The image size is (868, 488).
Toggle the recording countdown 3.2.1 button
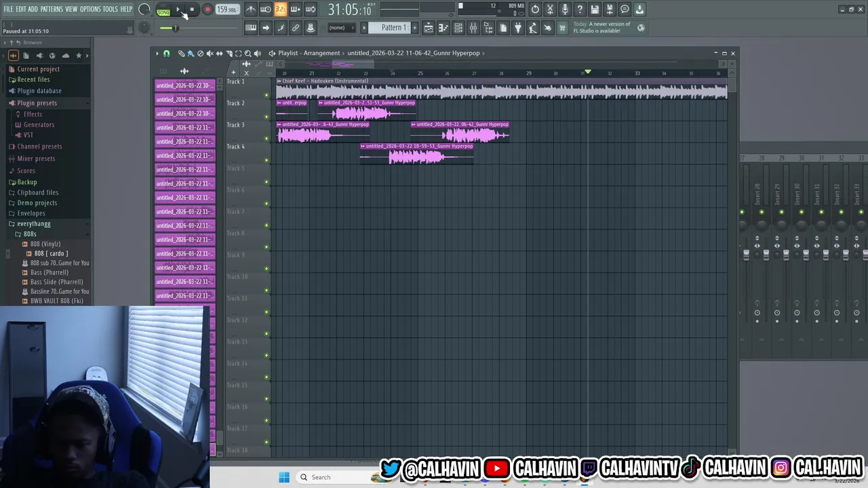click(280, 9)
